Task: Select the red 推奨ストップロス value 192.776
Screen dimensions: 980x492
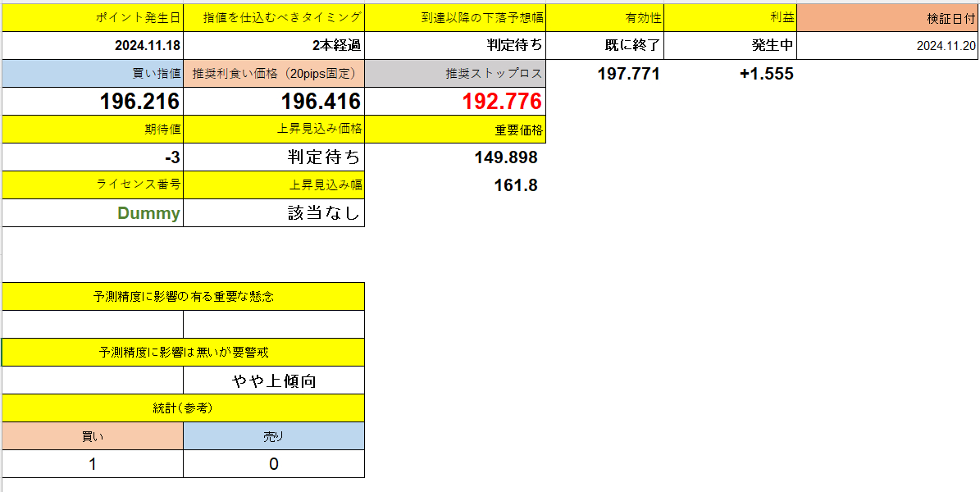Action: [x=455, y=102]
